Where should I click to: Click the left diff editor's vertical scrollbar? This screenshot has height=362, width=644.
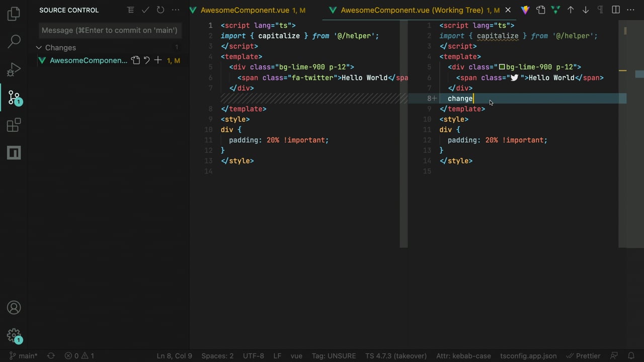click(x=404, y=134)
